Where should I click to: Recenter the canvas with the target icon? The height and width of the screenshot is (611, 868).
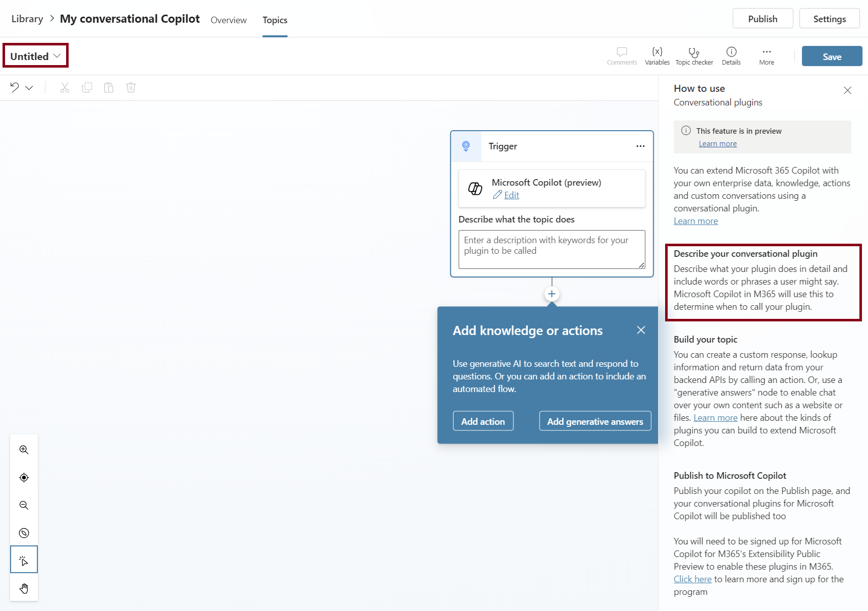[24, 477]
